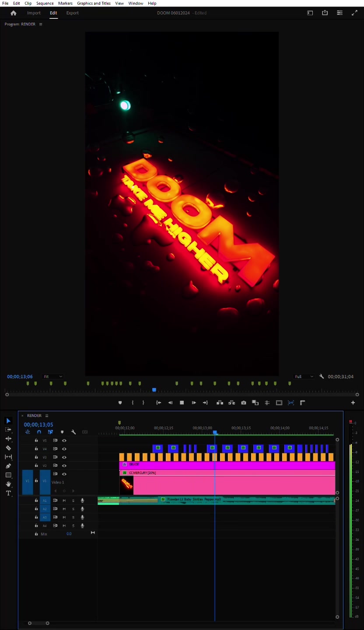Select the Selection tool arrow

click(8, 421)
